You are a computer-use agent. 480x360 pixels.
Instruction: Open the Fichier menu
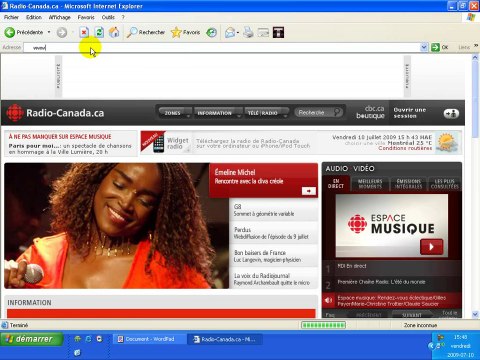[x=11, y=17]
